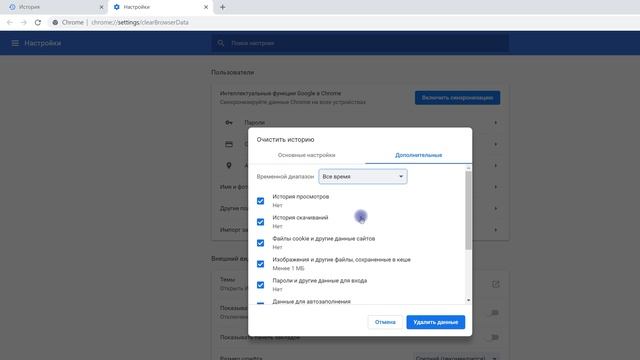Close the Настройки tab
This screenshot has width=640, height=360.
pos(206,7)
